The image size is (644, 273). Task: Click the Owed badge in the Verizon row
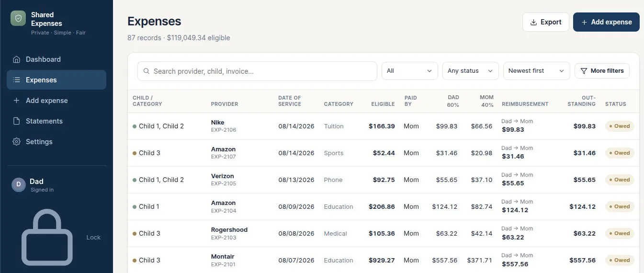[x=620, y=180]
